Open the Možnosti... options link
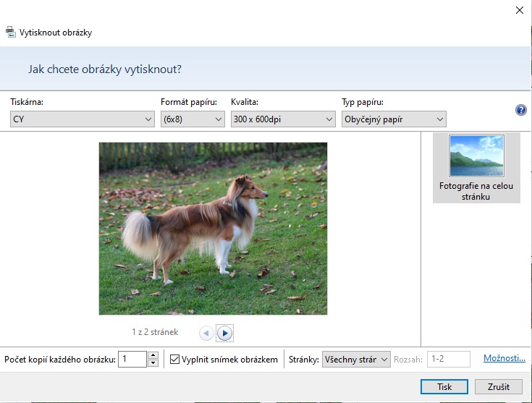 504,358
